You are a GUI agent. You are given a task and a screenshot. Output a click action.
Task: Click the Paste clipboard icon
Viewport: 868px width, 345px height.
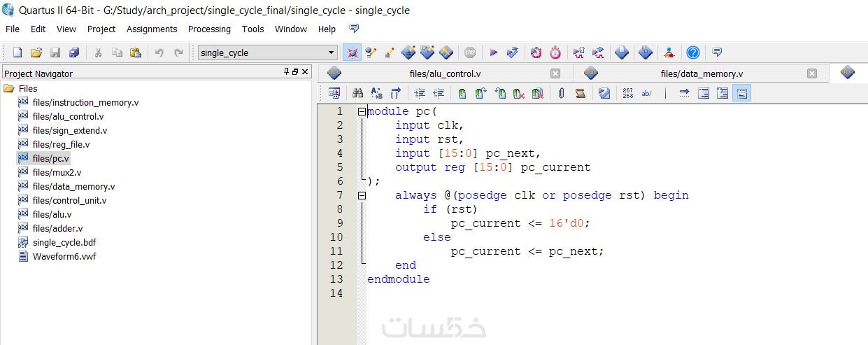click(x=136, y=52)
